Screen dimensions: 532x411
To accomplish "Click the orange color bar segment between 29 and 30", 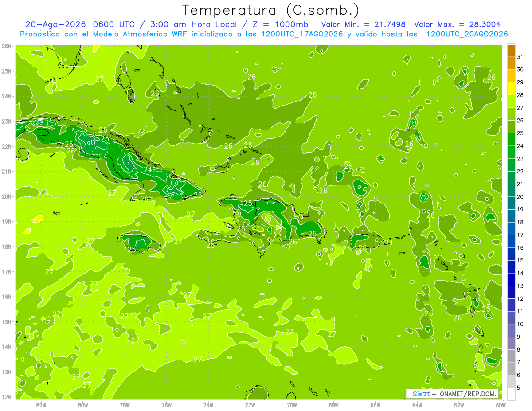I will pyautogui.click(x=511, y=76).
